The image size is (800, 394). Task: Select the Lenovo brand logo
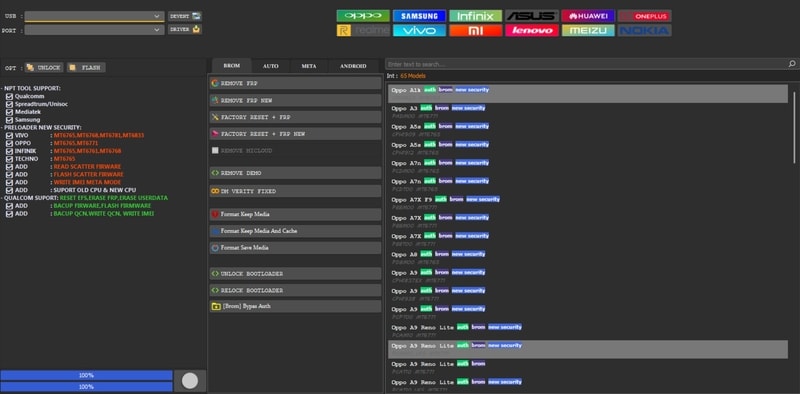532,31
